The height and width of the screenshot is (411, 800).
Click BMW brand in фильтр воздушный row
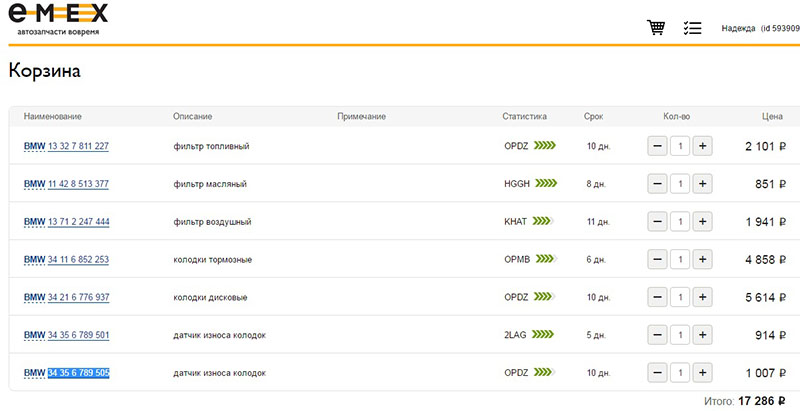34,222
